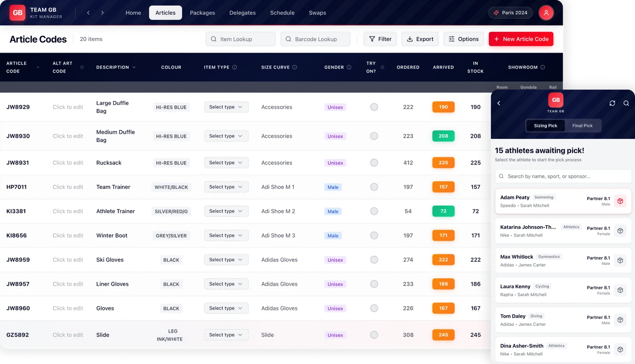Image resolution: width=635 pixels, height=364 pixels.
Task: Open Select type dropdown for KI3381 Athlete Trainer
Action: pos(226,211)
